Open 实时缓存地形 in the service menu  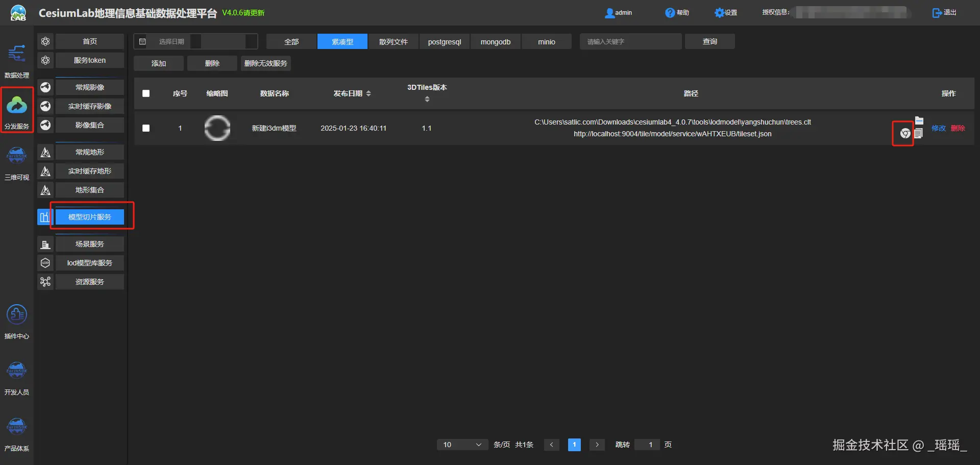[90, 171]
